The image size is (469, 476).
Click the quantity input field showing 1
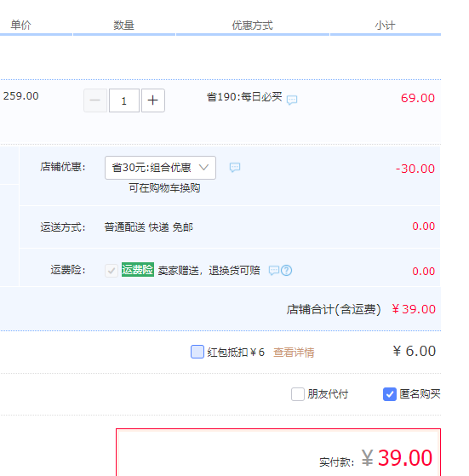point(124,100)
